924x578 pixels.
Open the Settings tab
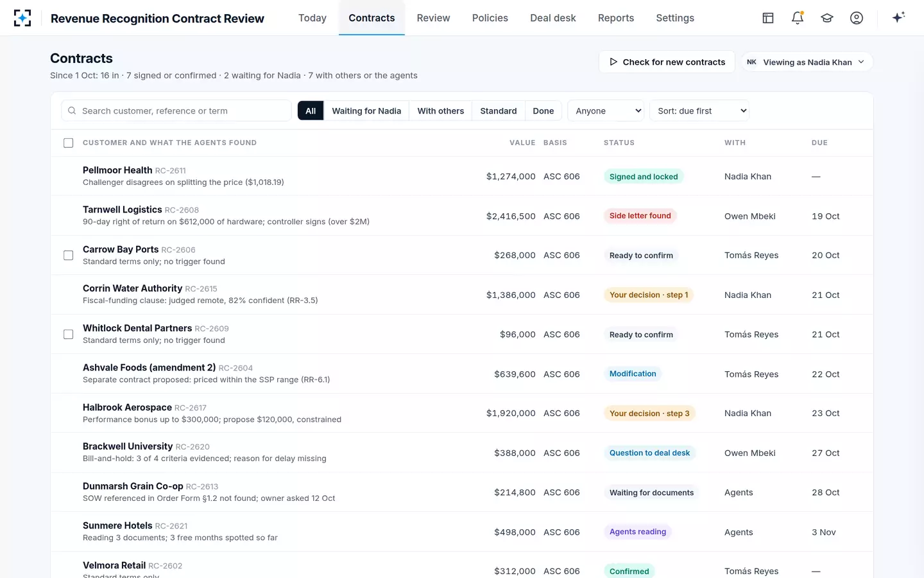(675, 18)
